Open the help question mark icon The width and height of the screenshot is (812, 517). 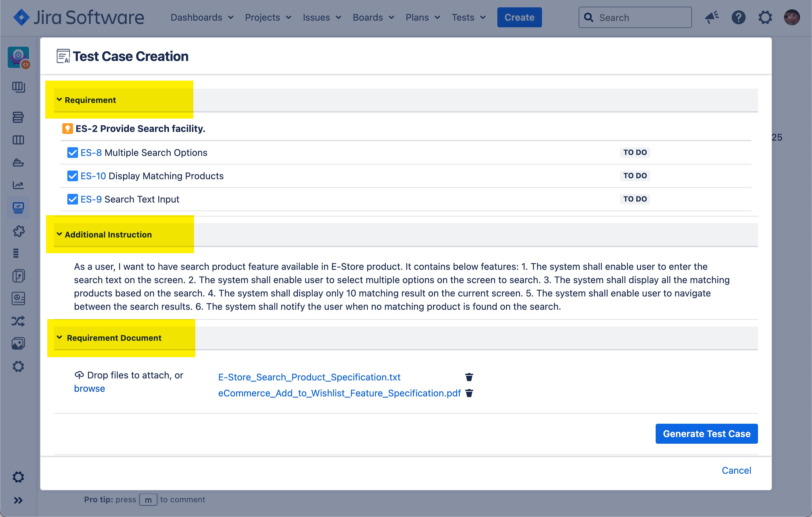click(738, 18)
